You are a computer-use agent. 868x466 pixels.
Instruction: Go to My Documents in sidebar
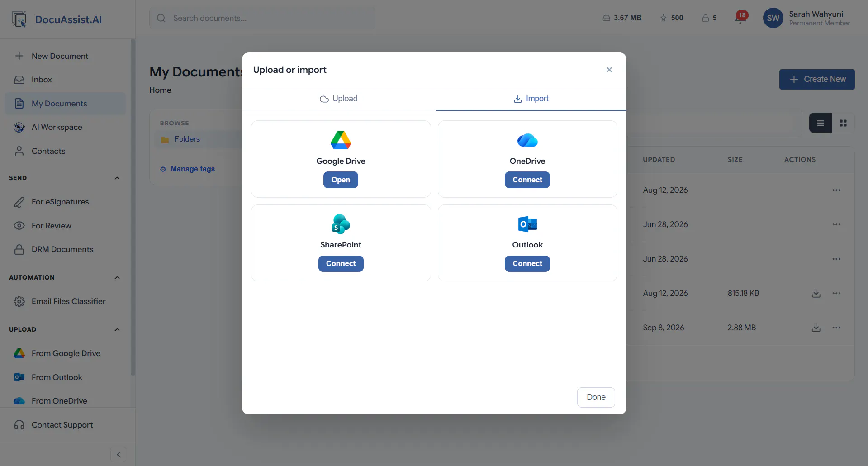tap(65, 104)
